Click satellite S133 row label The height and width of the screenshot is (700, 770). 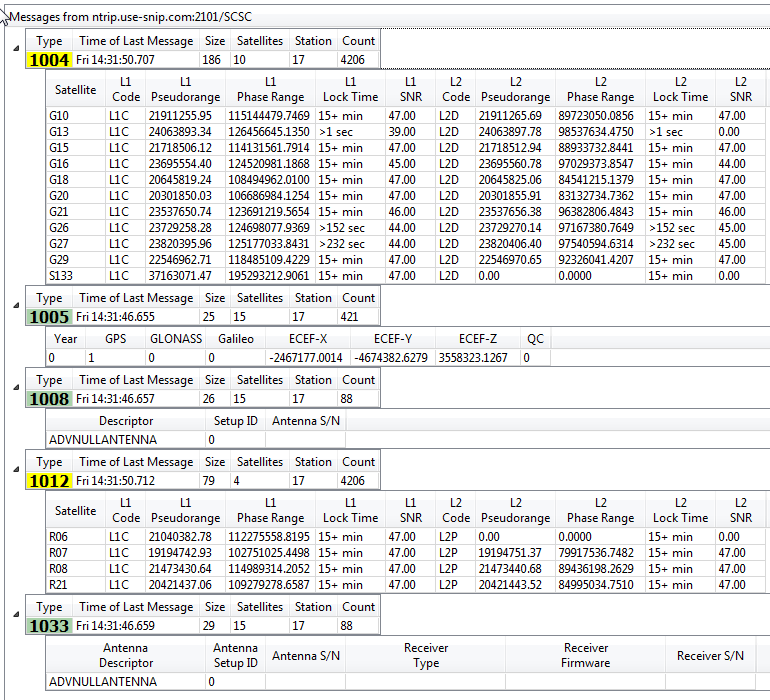(61, 276)
